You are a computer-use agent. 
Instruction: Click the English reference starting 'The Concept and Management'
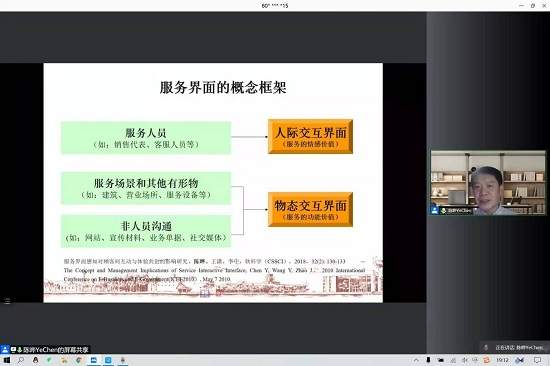pyautogui.click(x=214, y=275)
